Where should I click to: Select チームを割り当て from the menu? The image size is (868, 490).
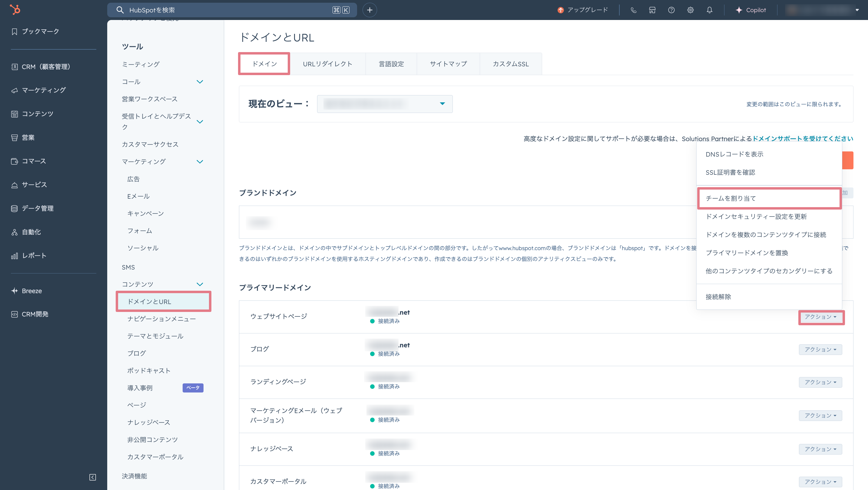(769, 198)
